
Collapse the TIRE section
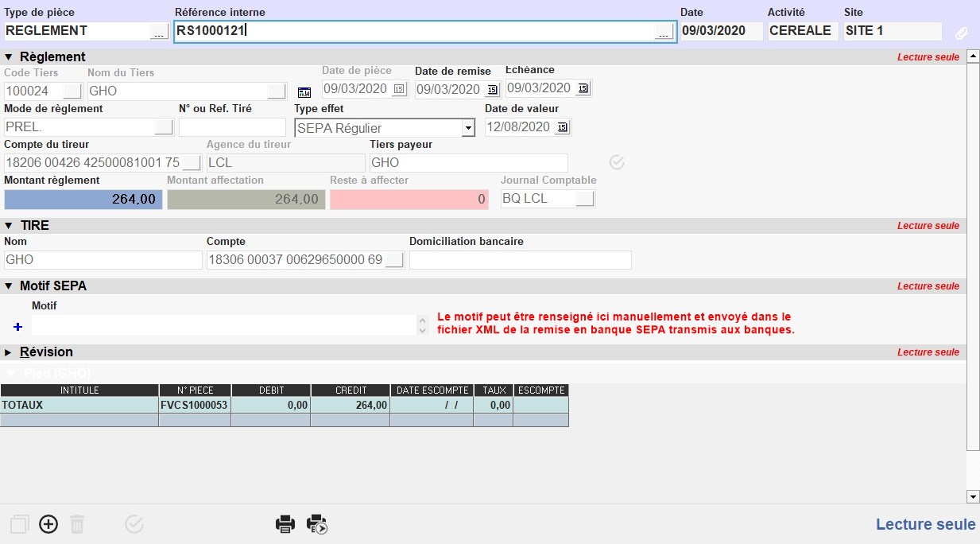tap(9, 225)
